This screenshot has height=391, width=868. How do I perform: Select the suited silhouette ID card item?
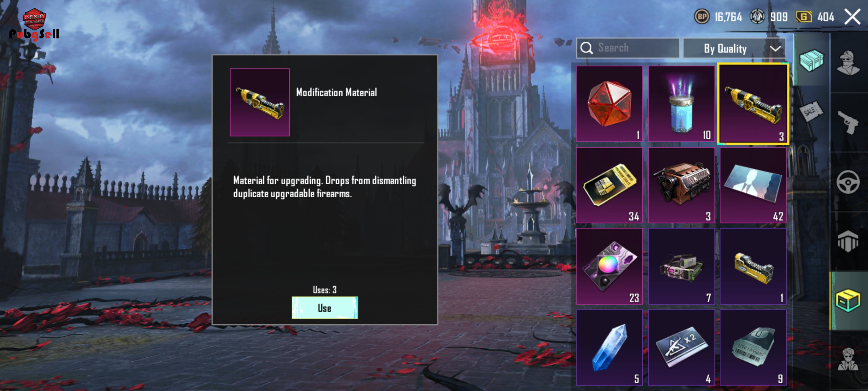[753, 185]
